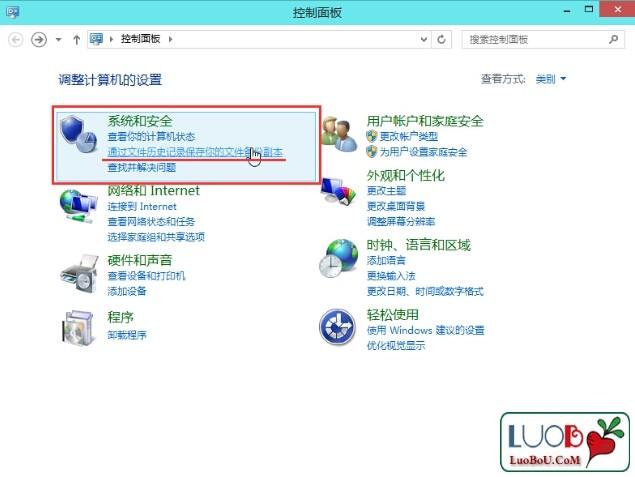Viewport: 635px width, 477px height.
Task: Open recent locations dropdown arrow
Action: pos(59,40)
